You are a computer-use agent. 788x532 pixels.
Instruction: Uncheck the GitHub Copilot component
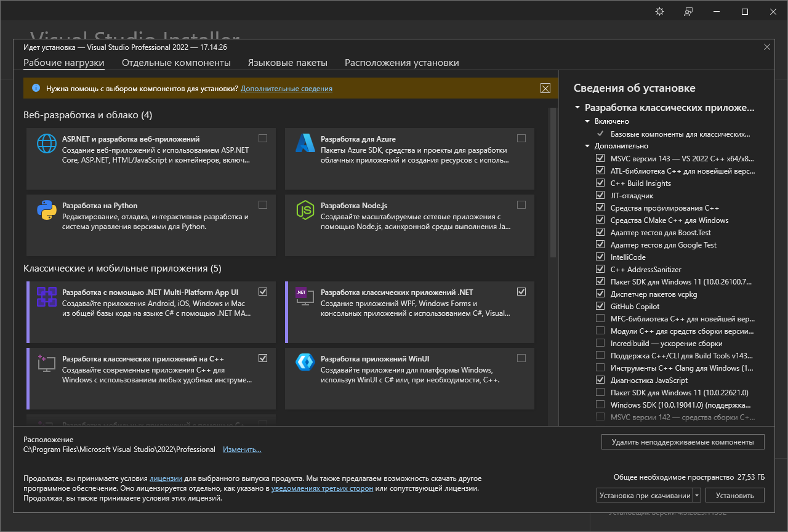pos(600,306)
